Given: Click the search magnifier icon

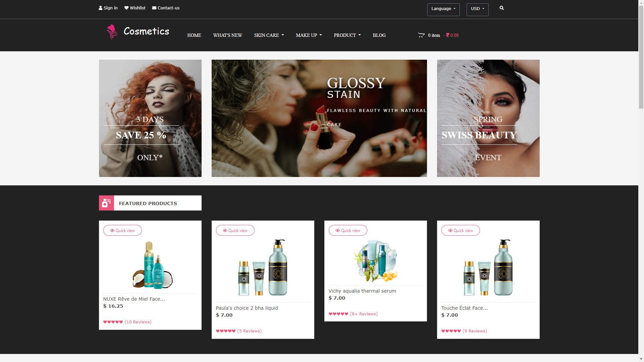Looking at the screenshot, I should [x=501, y=8].
